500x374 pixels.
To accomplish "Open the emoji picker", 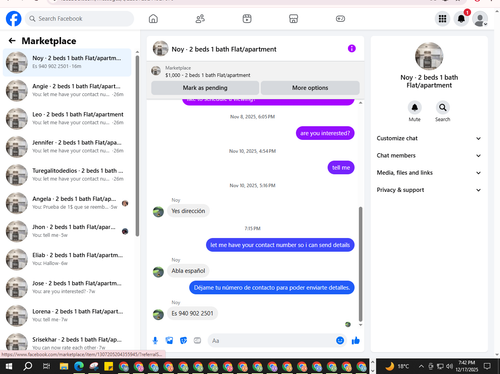I will [340, 340].
